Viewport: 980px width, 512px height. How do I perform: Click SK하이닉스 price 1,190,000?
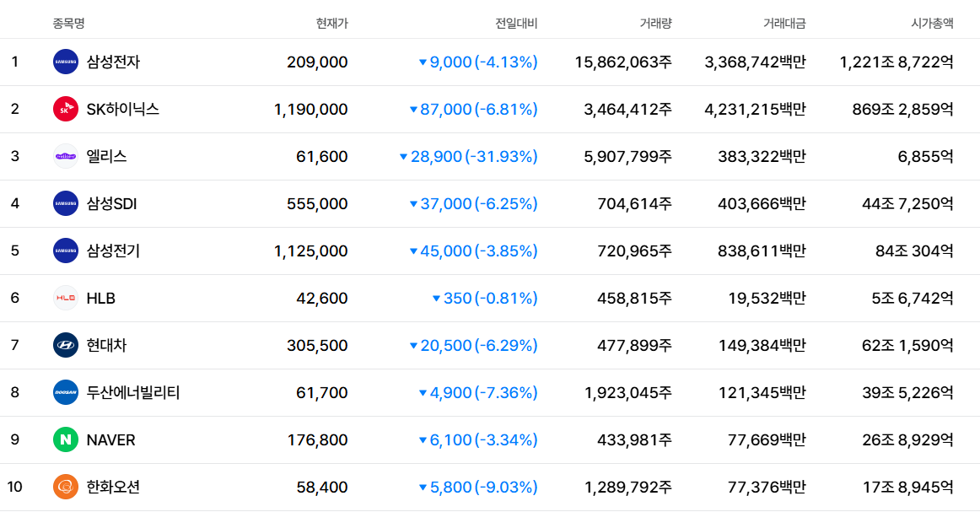click(310, 110)
